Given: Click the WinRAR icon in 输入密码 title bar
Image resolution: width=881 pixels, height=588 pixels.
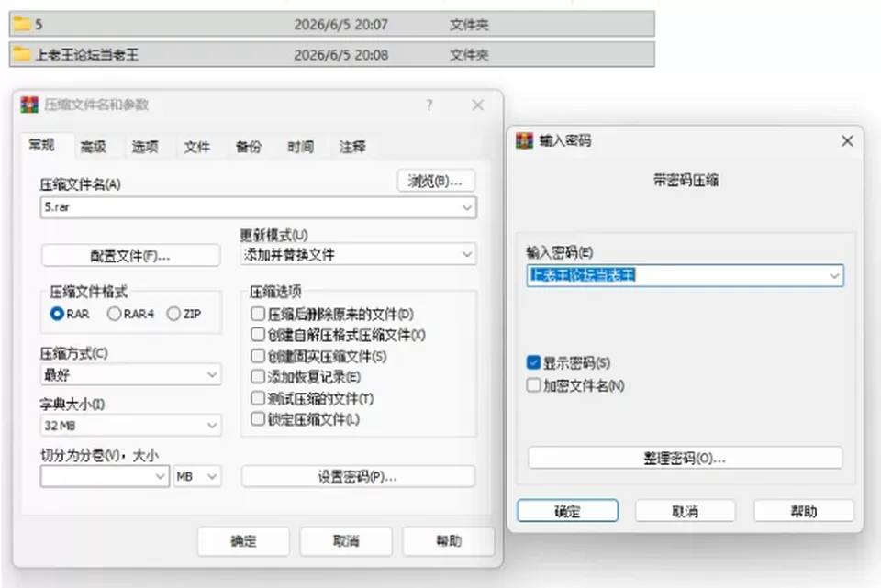Looking at the screenshot, I should (524, 140).
